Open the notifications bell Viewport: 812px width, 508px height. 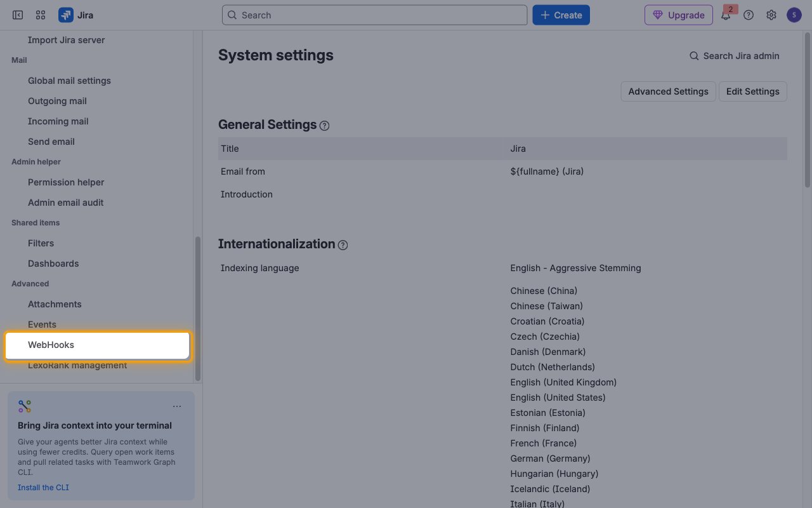(726, 15)
